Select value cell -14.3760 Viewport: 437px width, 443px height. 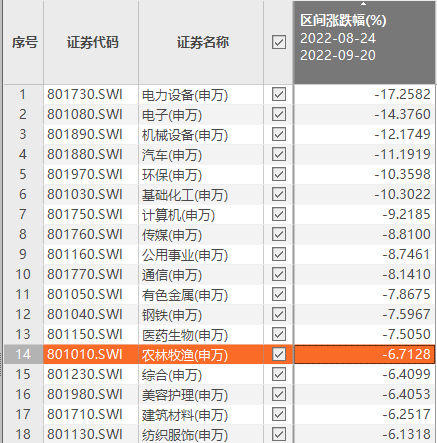[365, 114]
